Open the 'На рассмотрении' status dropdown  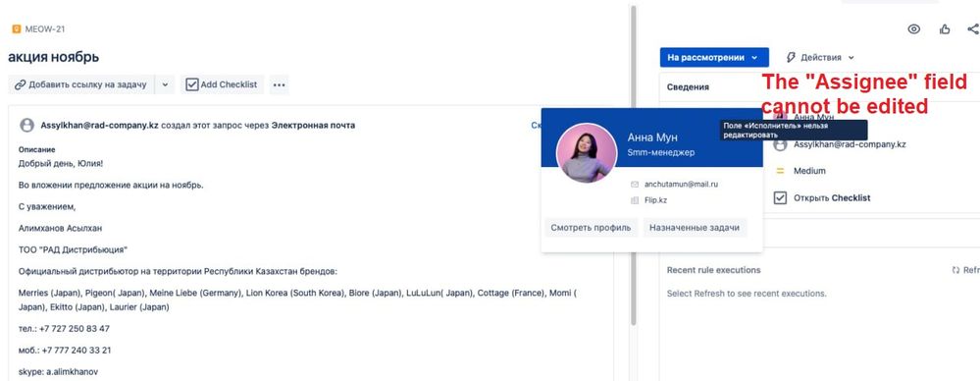(x=714, y=58)
